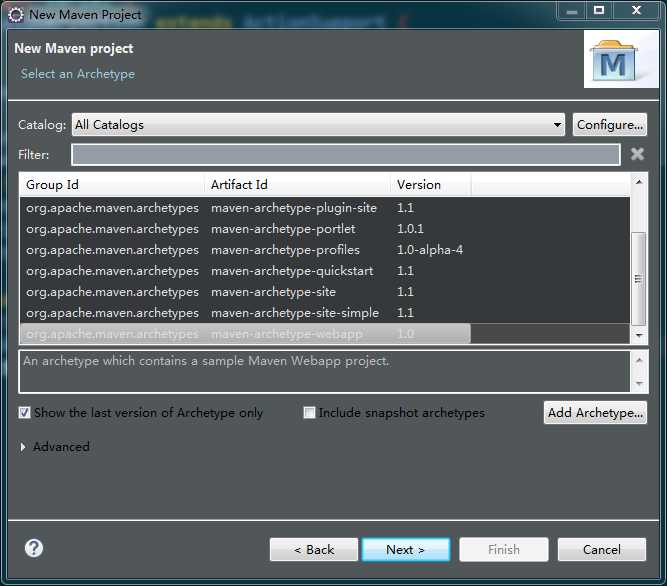
Task: Minimize the New Maven Project window
Action: coord(572,10)
